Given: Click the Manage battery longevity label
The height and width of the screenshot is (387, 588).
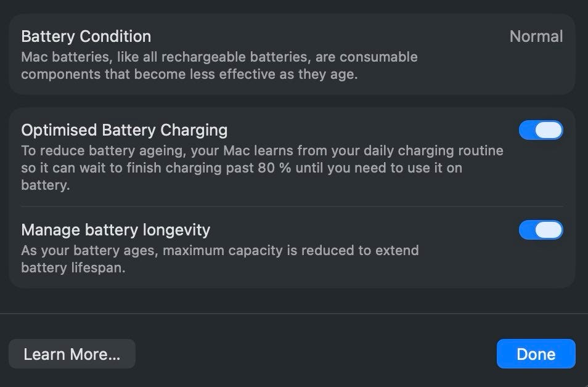Looking at the screenshot, I should [115, 230].
